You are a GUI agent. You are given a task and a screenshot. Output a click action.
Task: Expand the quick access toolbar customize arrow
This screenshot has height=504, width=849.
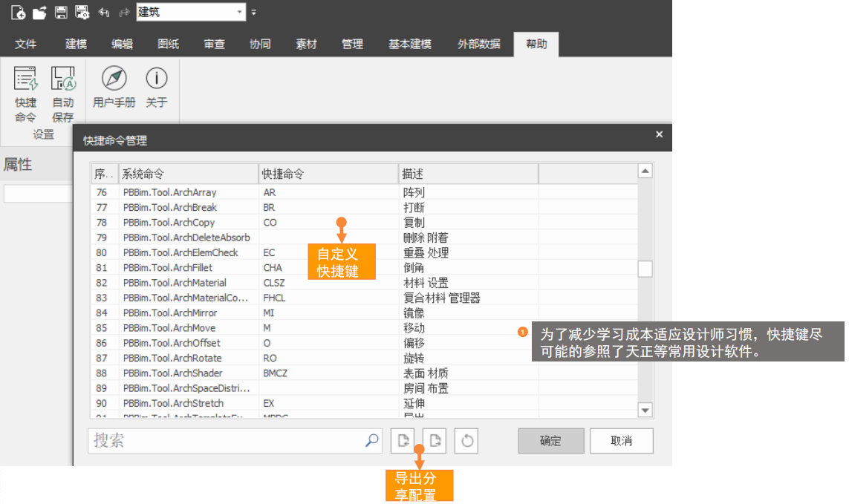click(x=253, y=12)
